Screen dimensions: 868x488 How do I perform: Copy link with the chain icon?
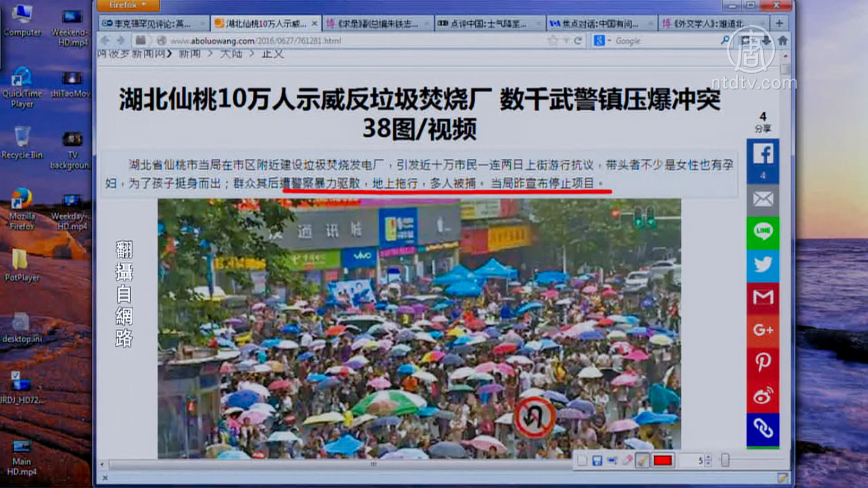pyautogui.click(x=763, y=429)
